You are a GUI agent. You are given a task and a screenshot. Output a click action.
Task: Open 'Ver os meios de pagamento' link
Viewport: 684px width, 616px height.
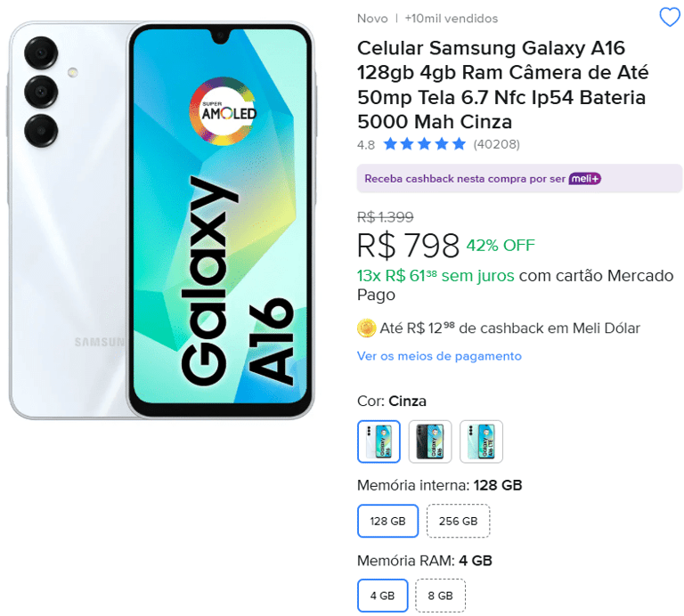439,356
